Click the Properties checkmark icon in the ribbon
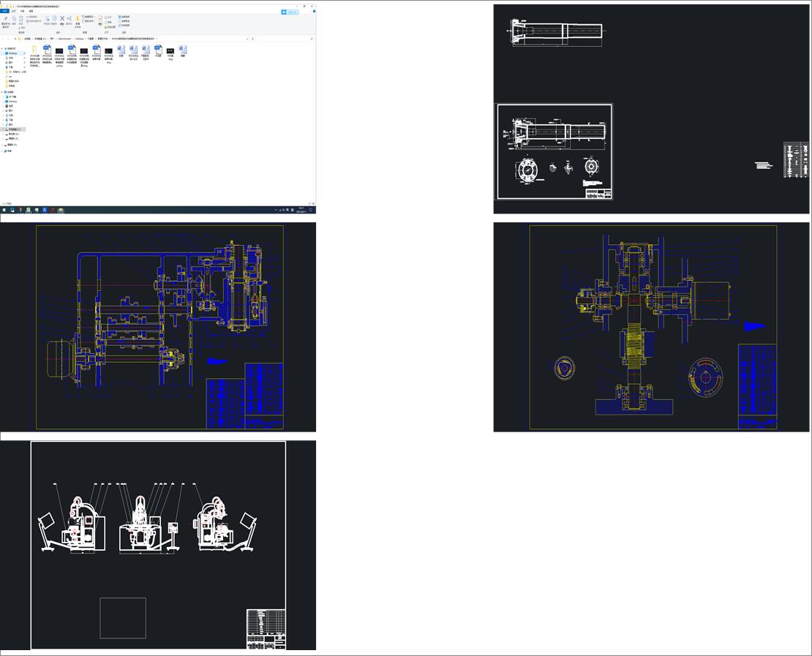Viewport: 812px width, 656px height. pos(100,18)
